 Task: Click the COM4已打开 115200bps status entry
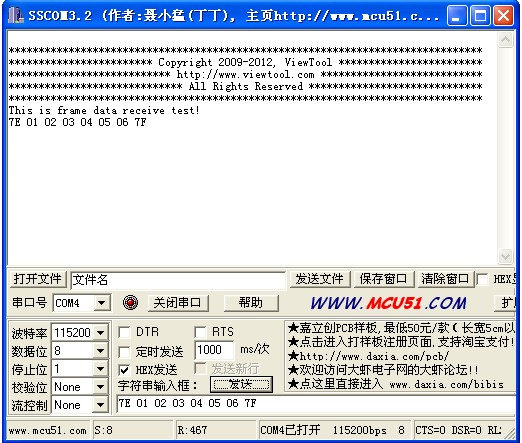(334, 430)
